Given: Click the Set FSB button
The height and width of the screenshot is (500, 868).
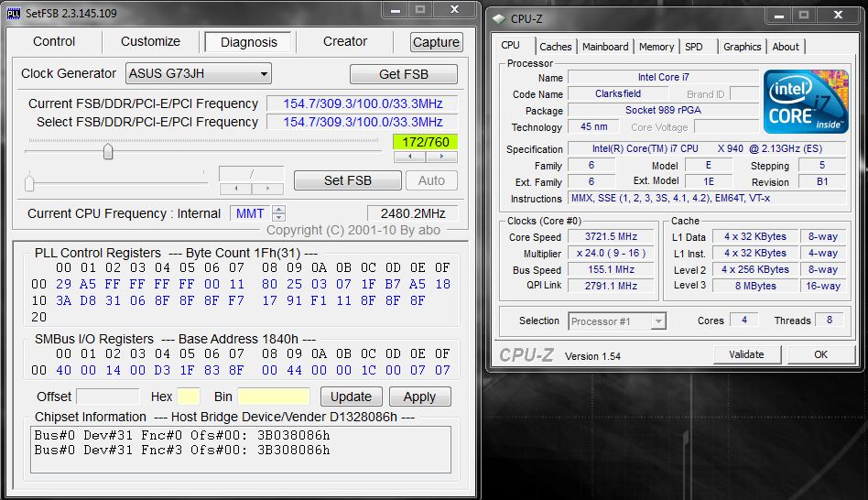Looking at the screenshot, I should point(348,180).
